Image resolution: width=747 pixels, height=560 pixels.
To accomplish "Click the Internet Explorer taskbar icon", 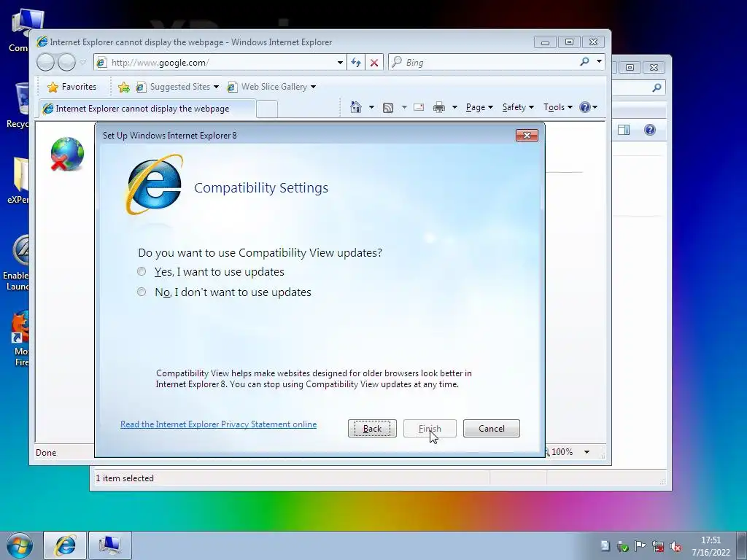I will (x=65, y=545).
